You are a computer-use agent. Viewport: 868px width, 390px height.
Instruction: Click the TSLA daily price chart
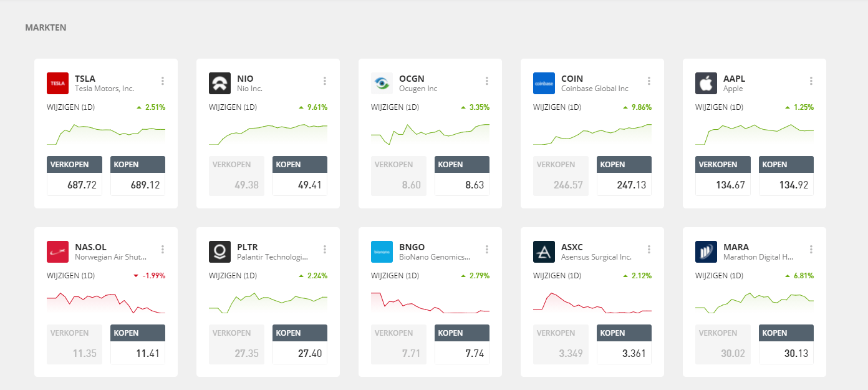point(106,134)
